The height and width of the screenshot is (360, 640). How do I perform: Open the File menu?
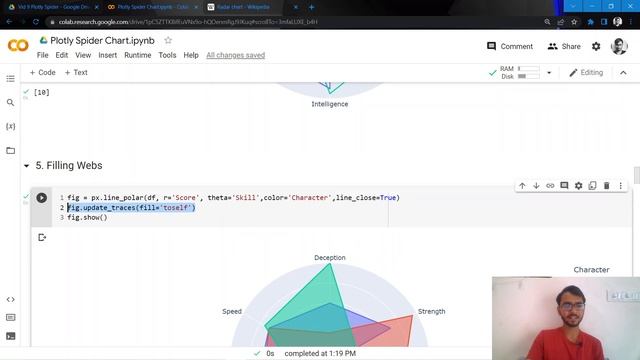click(42, 55)
